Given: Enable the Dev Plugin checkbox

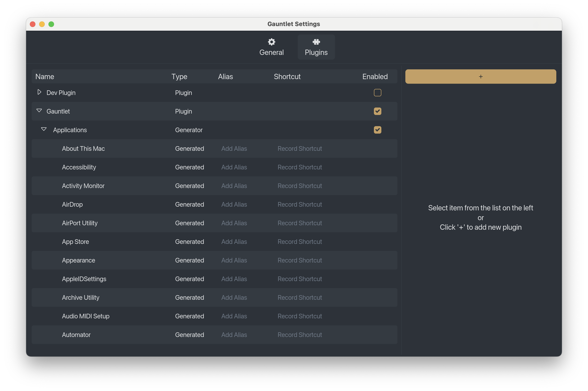Looking at the screenshot, I should [x=377, y=93].
